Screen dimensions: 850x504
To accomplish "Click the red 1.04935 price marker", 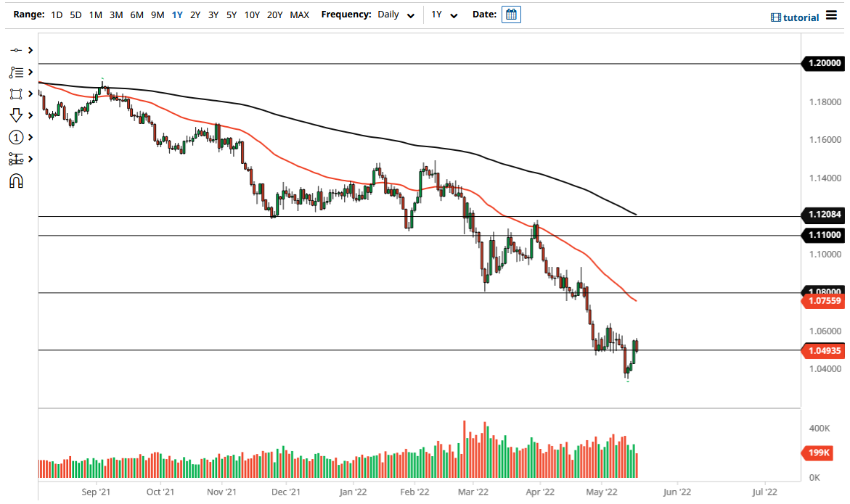I will click(823, 350).
